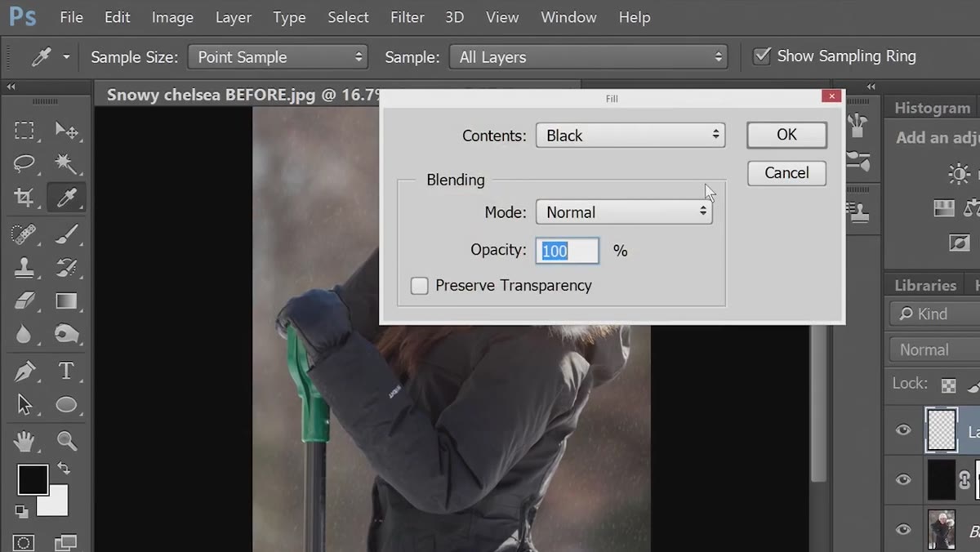Select the Path Selection arrow tool
Viewport: 980px width, 552px height.
pos(24,404)
